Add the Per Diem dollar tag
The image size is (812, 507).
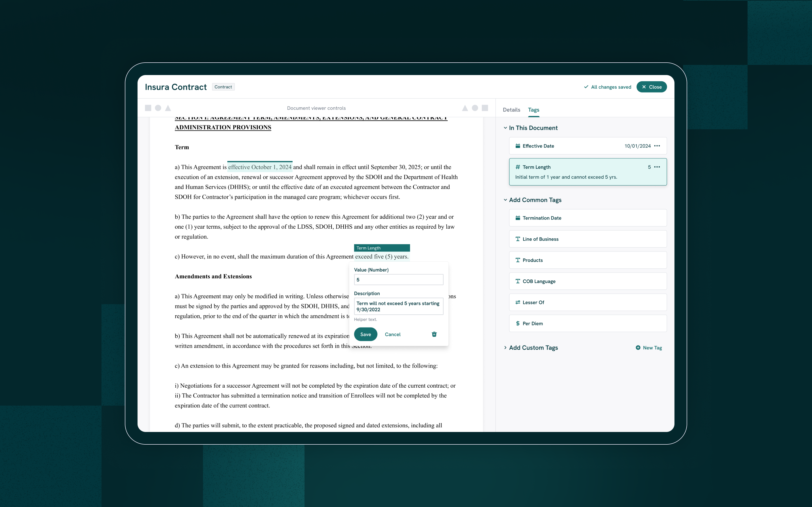587,323
